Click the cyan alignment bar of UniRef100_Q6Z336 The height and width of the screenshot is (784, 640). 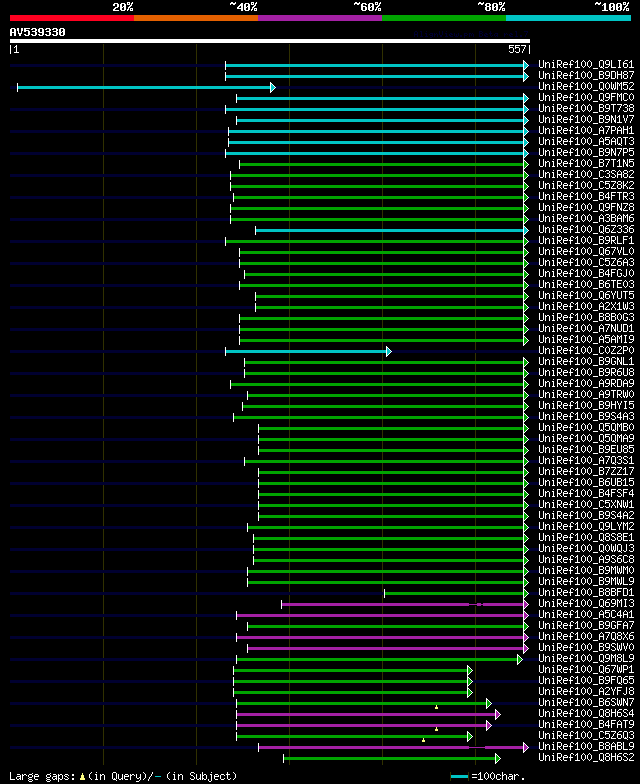pos(390,230)
